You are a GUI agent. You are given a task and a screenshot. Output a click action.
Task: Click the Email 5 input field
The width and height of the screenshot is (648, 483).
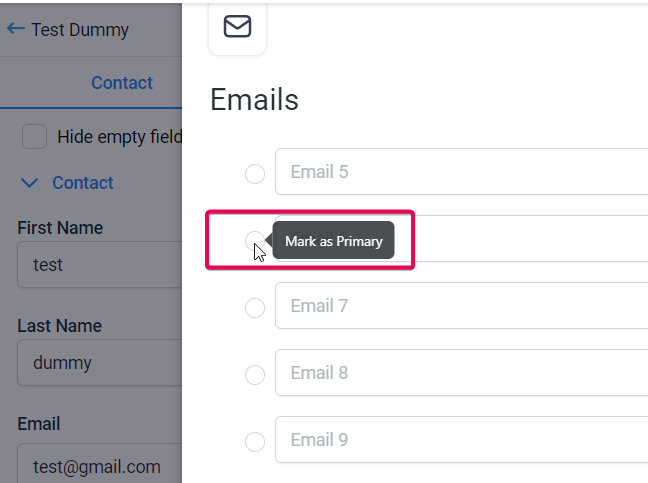coord(462,171)
